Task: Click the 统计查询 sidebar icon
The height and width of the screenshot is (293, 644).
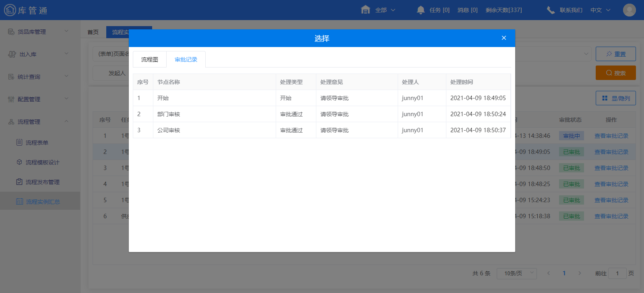Action: tap(11, 77)
